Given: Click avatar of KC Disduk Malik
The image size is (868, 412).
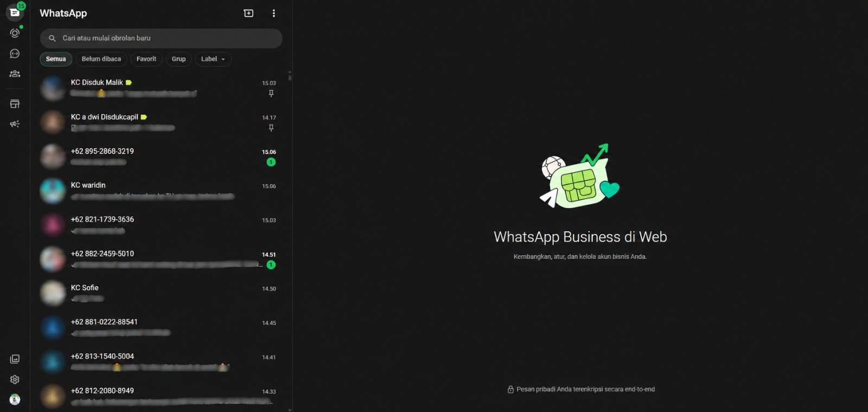Looking at the screenshot, I should 53,88.
